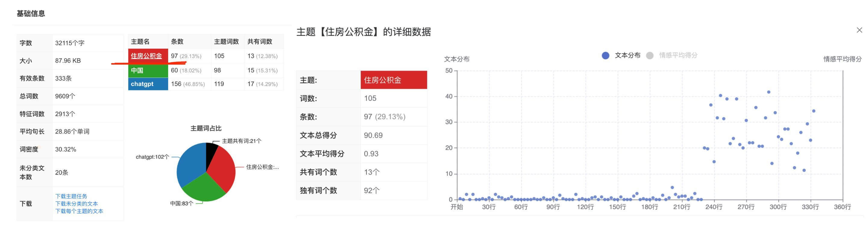The height and width of the screenshot is (225, 868).
Task: Click 下载每个主题的文本 link
Action: pyautogui.click(x=79, y=211)
